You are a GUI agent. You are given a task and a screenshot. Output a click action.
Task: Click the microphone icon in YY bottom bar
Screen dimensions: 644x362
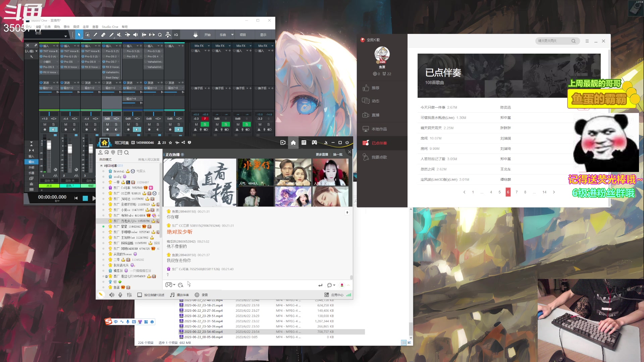click(x=120, y=295)
